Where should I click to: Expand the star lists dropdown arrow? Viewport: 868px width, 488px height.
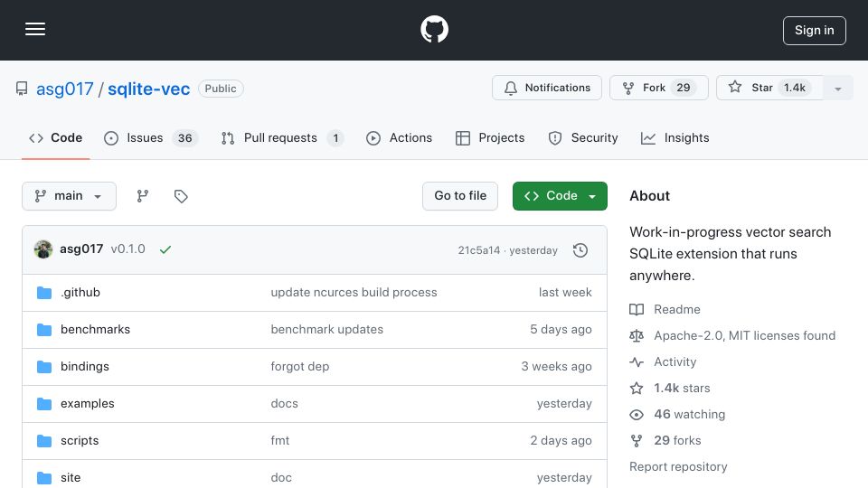click(x=838, y=89)
